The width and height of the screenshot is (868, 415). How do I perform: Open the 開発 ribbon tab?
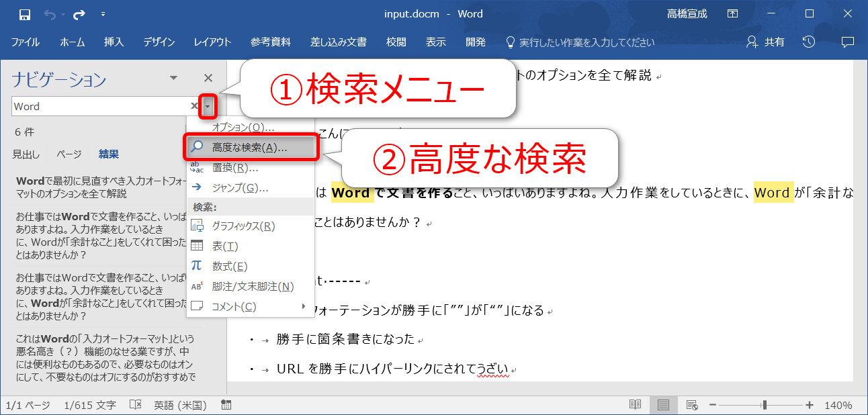476,42
